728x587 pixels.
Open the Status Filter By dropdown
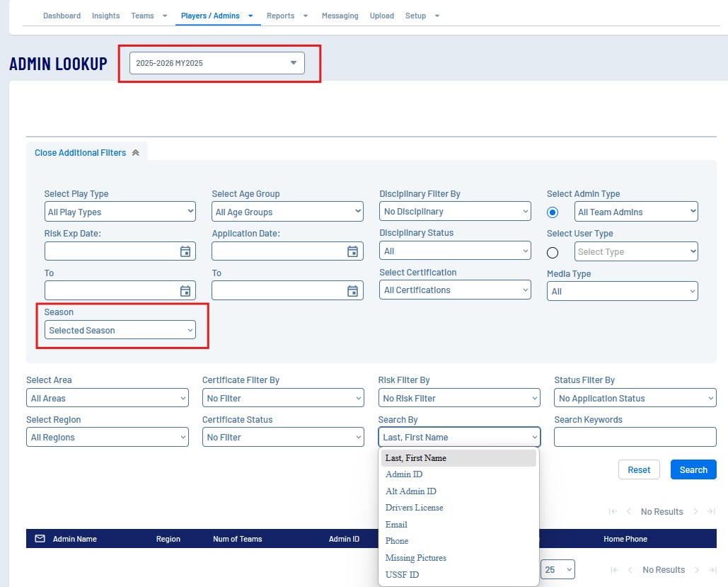pyautogui.click(x=635, y=399)
